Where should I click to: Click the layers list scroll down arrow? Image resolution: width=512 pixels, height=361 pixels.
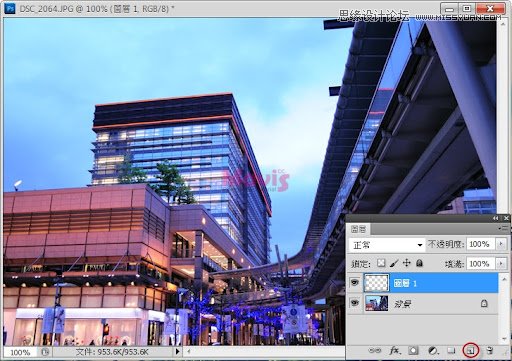[x=504, y=339]
